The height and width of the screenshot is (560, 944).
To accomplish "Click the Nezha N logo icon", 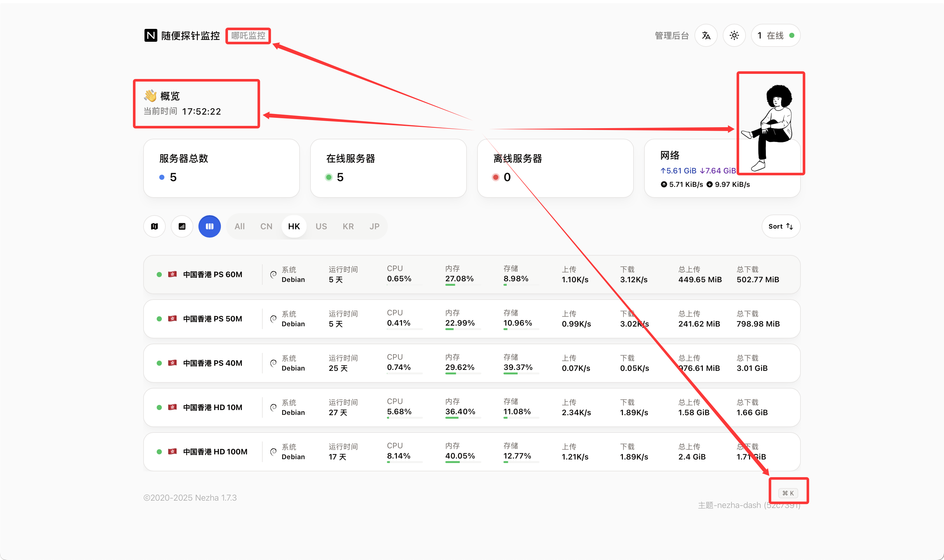I will click(x=151, y=35).
